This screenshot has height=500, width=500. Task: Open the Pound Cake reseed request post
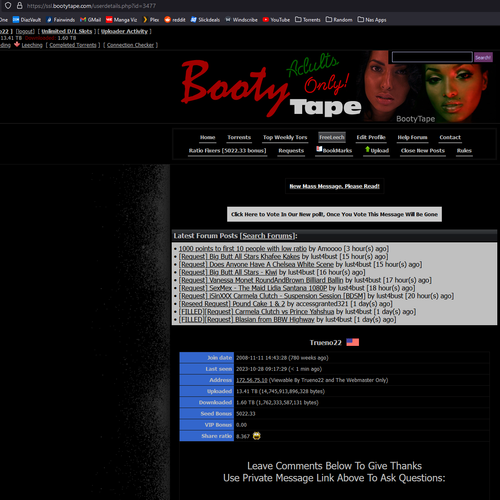tap(232, 304)
